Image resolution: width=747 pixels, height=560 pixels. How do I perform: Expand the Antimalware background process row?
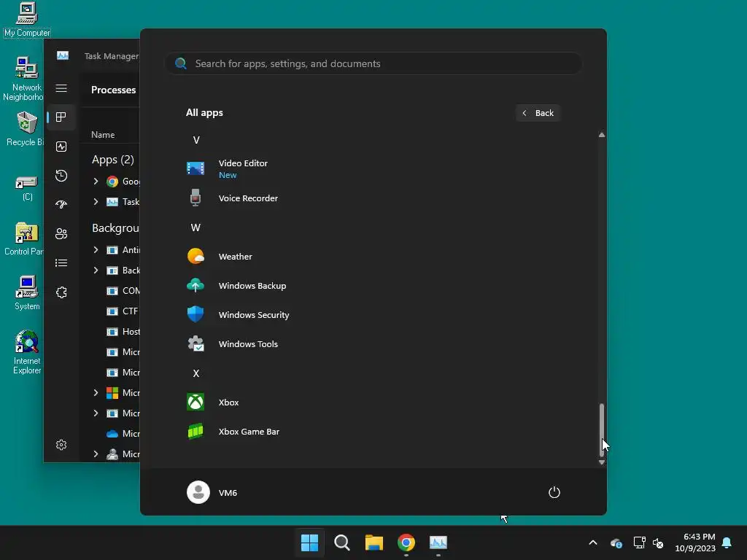click(x=96, y=250)
